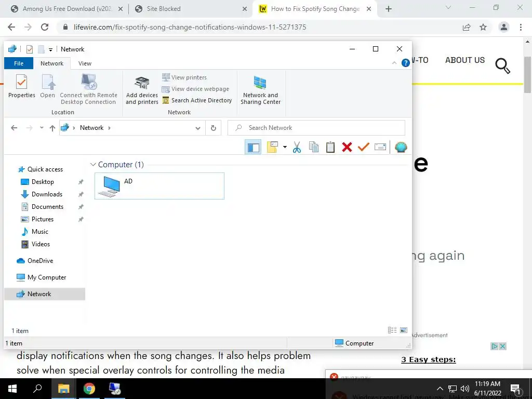The height and width of the screenshot is (399, 532).
Task: Select the AD computer item
Action: pos(159,186)
